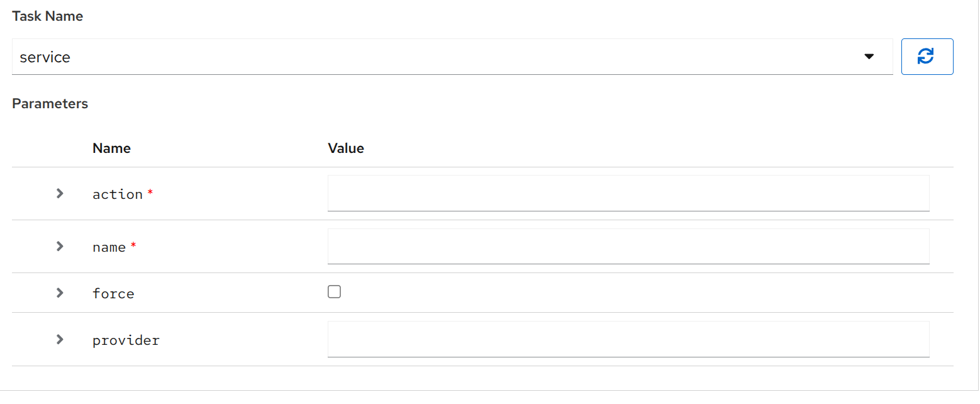Expand the provider parameter row
This screenshot has width=980, height=404.
click(58, 339)
